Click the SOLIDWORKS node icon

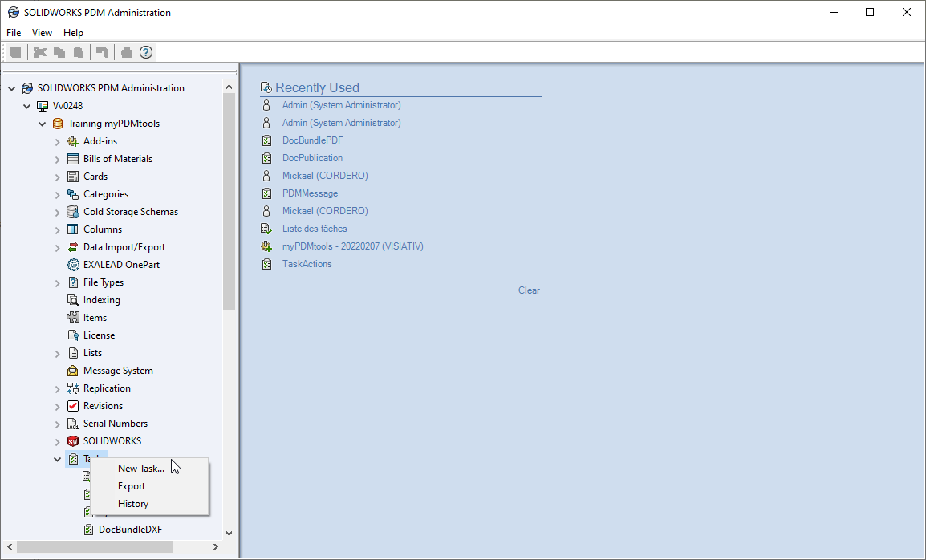pos(73,441)
